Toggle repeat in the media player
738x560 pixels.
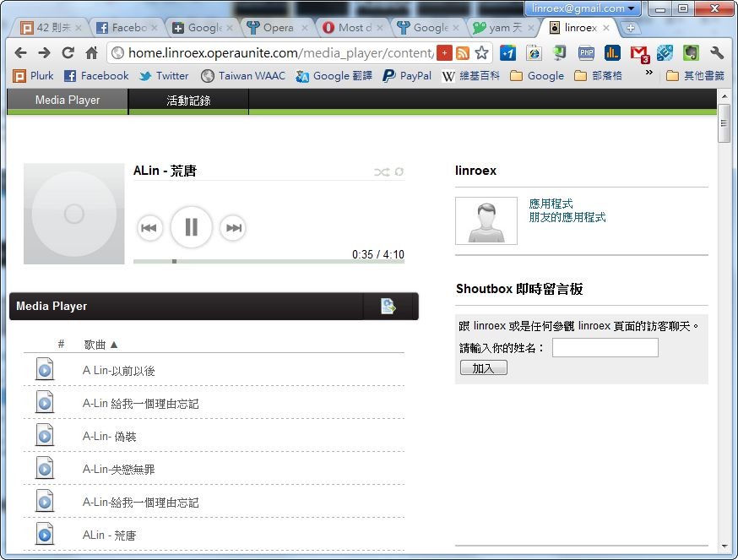[399, 171]
